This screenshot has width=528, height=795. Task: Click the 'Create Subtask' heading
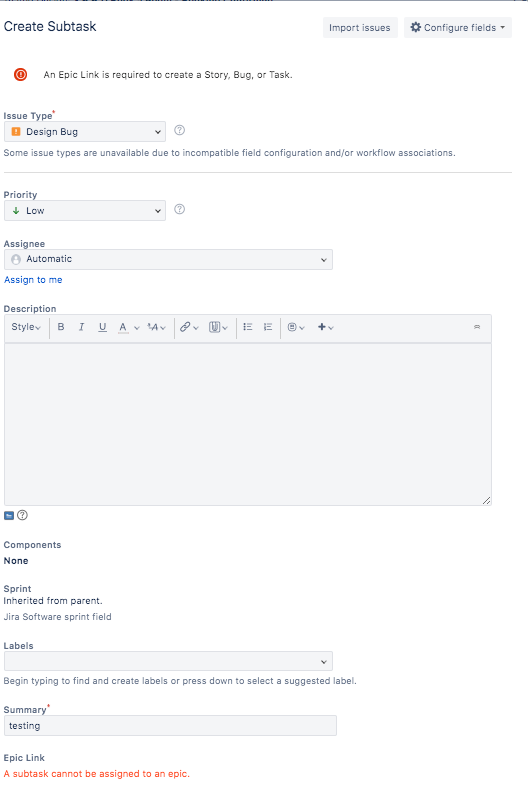click(x=50, y=26)
